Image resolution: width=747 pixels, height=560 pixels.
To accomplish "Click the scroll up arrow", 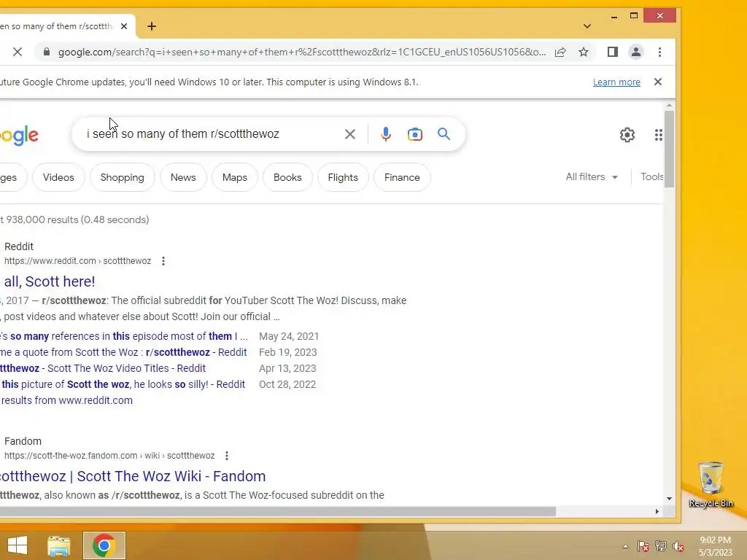I will point(670,105).
